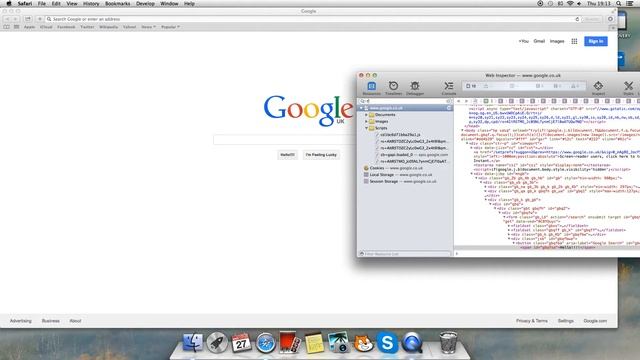Click the Hello!!! search button

pyautogui.click(x=287, y=155)
